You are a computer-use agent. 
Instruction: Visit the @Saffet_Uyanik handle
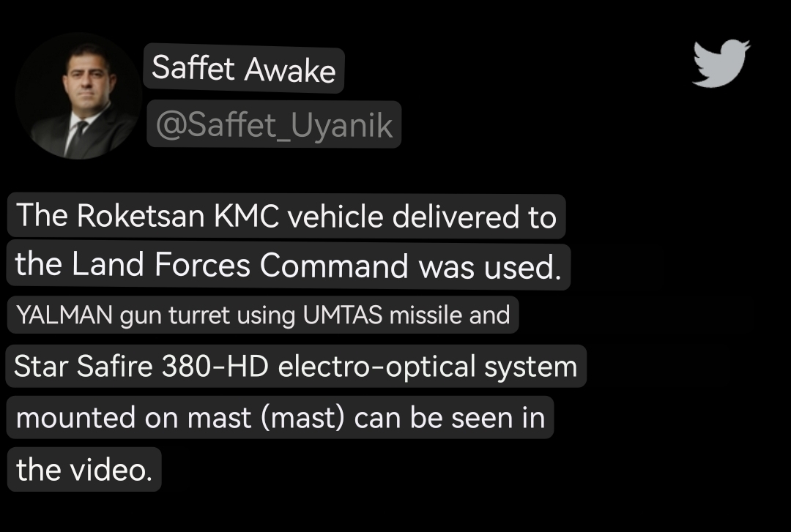pos(274,125)
